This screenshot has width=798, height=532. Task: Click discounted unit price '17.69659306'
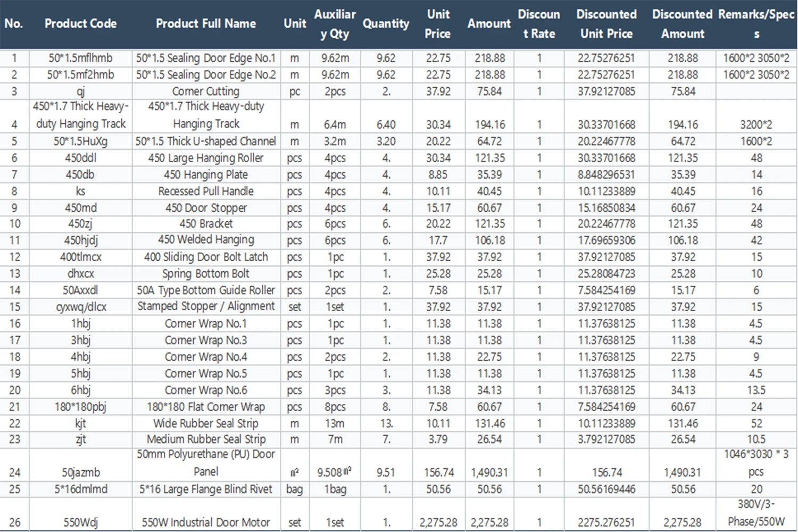click(606, 240)
